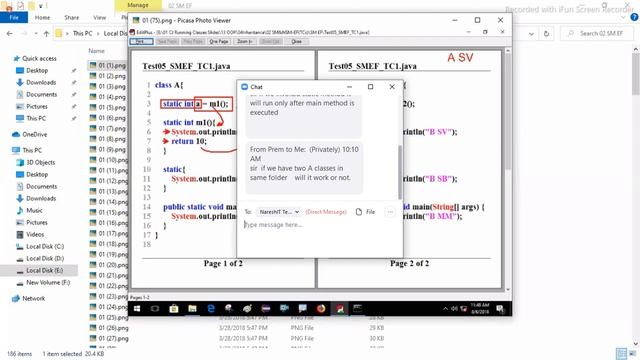Open the more options ellipsis in Chat
Viewport: 640px width, 360px height.
click(x=390, y=212)
